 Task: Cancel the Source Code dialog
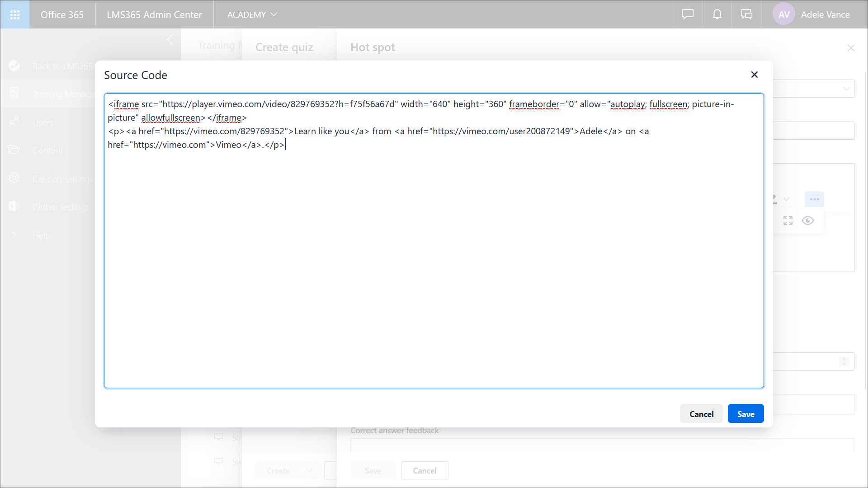[701, 414]
